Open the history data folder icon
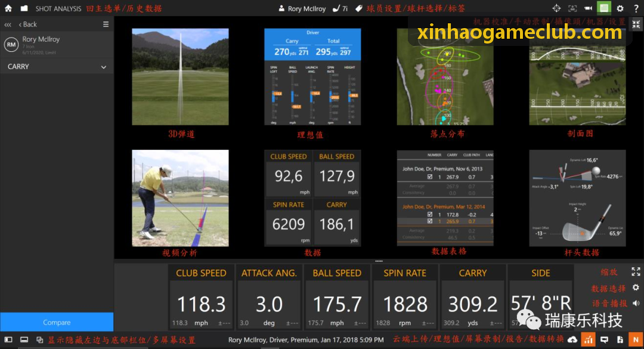 (x=24, y=8)
